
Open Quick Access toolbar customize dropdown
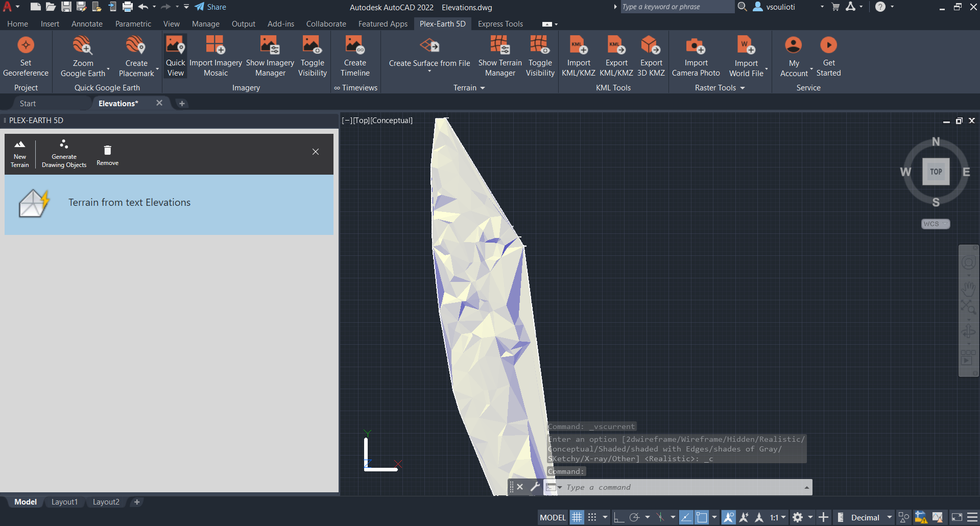coord(186,7)
